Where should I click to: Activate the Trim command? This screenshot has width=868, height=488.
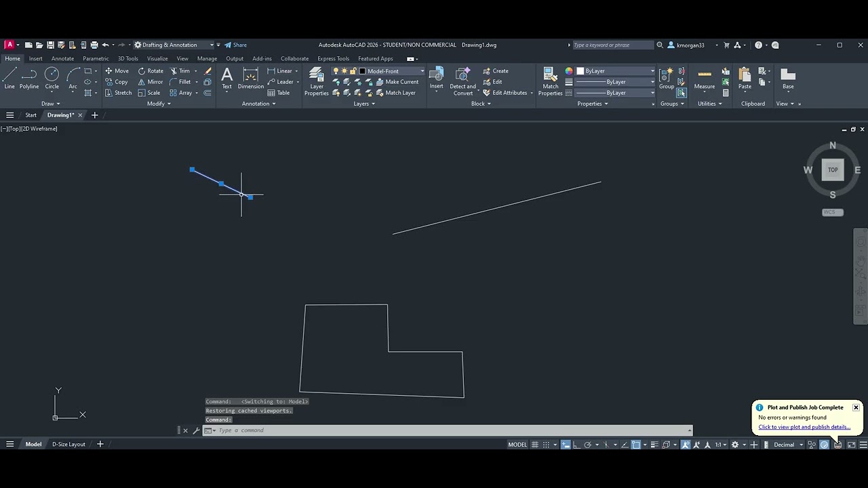point(180,70)
